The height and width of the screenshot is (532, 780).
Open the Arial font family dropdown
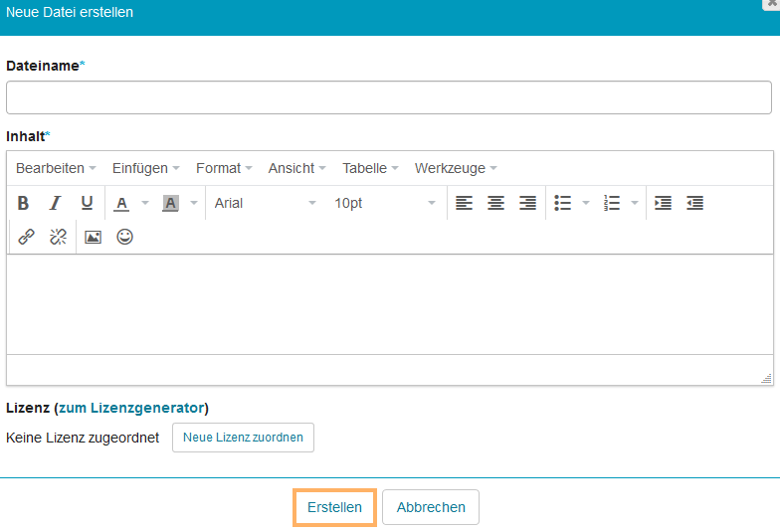(265, 203)
